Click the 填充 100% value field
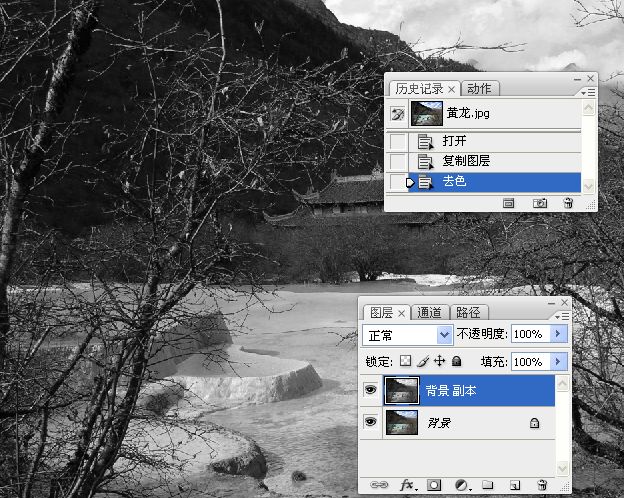624x498 pixels. point(531,362)
